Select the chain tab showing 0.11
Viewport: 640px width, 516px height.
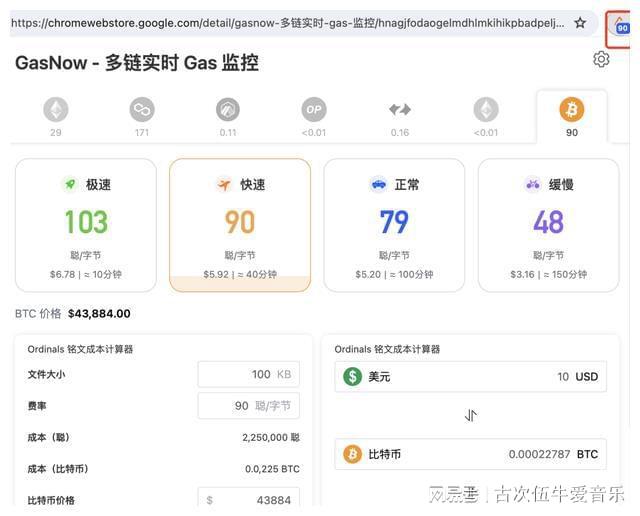click(x=228, y=117)
